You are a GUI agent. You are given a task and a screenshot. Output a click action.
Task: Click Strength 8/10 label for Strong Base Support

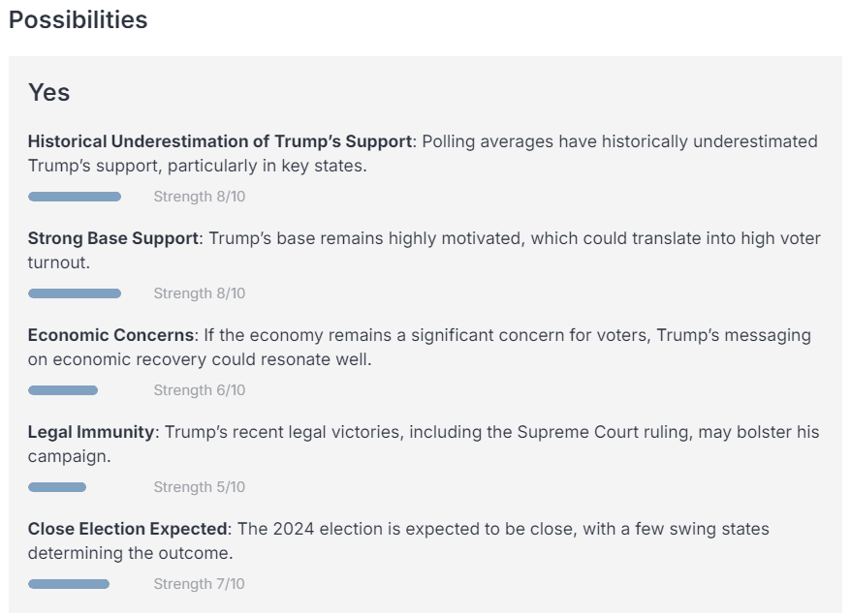click(199, 293)
